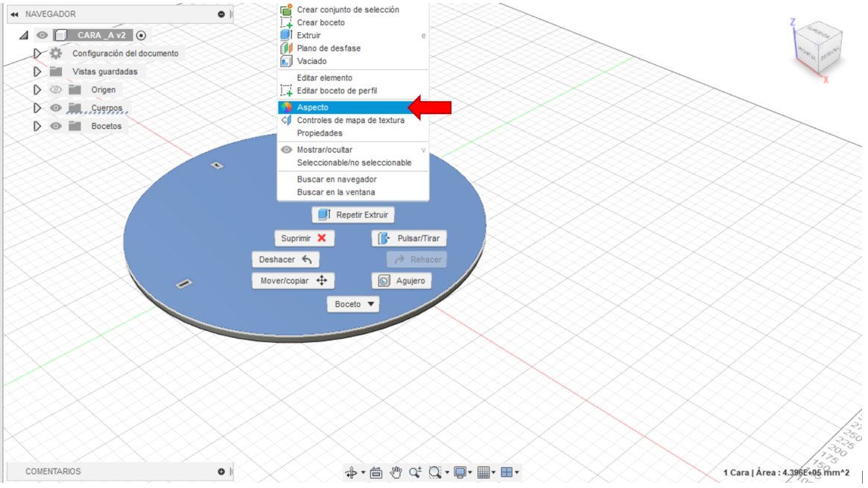868x488 pixels.
Task: Click the Rehacer redo button
Action: coord(416,259)
